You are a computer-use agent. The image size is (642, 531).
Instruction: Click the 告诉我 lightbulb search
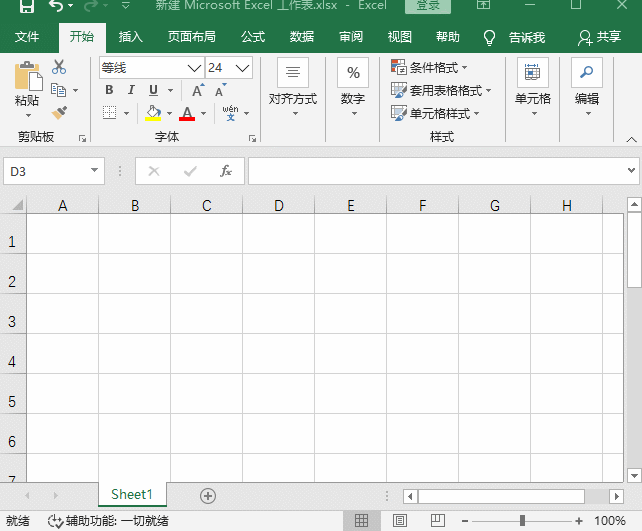(514, 38)
